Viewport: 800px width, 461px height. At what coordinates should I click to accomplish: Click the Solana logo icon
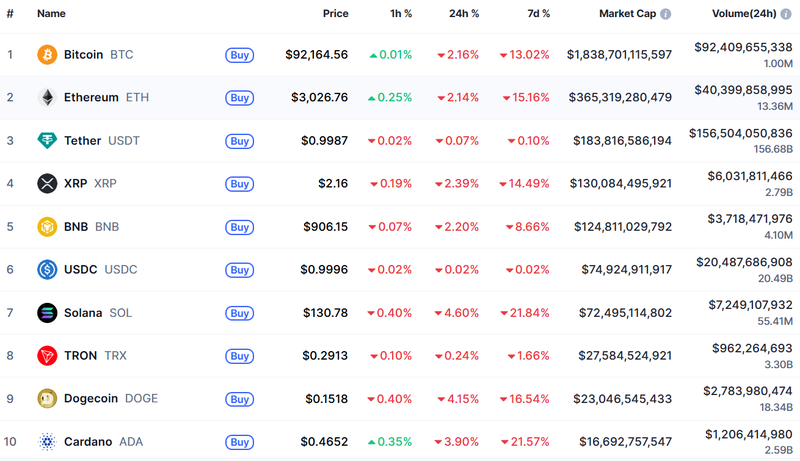(47, 312)
